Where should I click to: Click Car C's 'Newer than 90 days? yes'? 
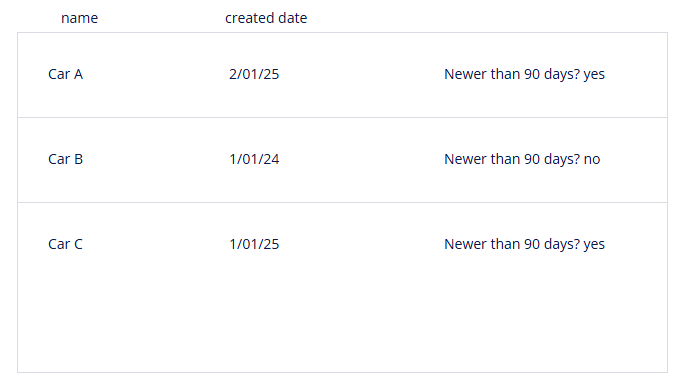pos(524,244)
